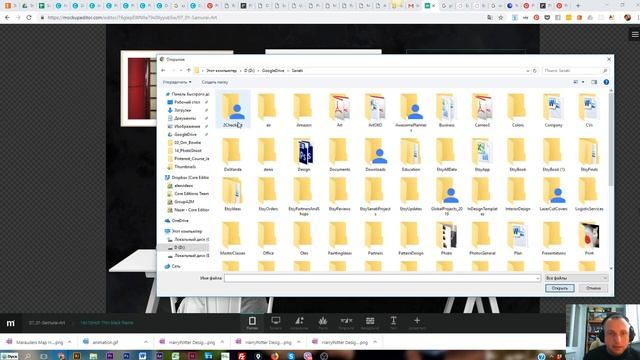The width and height of the screenshot is (640, 360).
Task: Open the Company folder
Action: coord(553,110)
